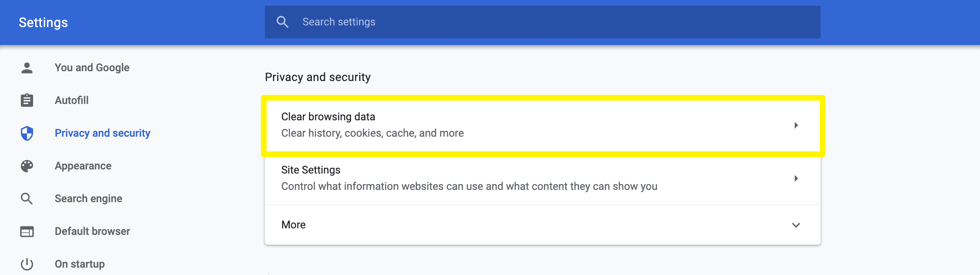Select the You and Google profile icon
This screenshot has width=980, height=275.
click(x=27, y=68)
